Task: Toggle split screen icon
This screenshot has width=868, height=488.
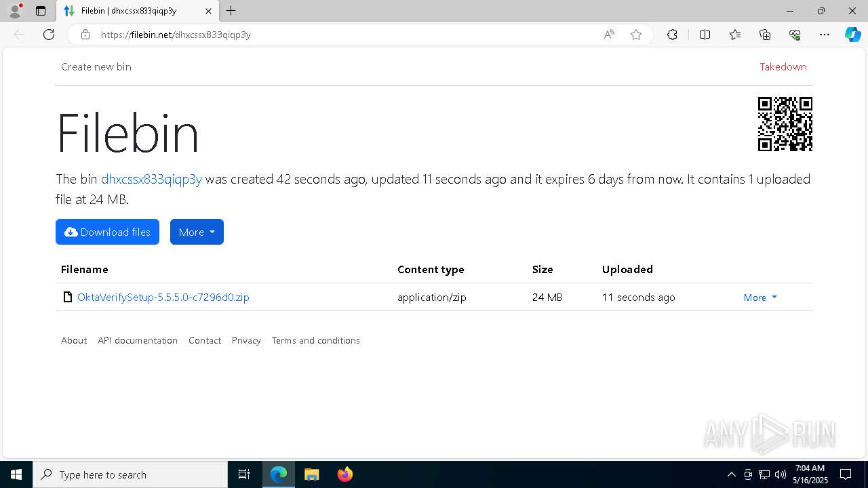Action: (x=705, y=35)
